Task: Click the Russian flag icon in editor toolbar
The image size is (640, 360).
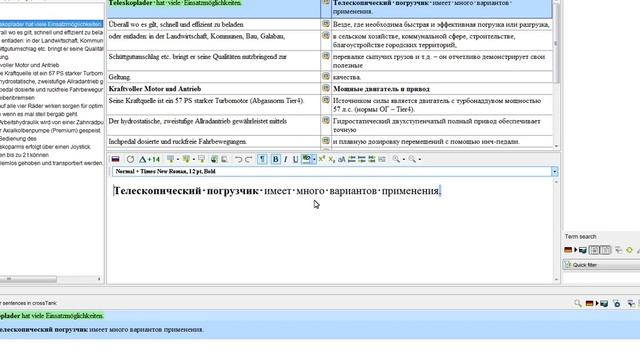Action: click(116, 159)
